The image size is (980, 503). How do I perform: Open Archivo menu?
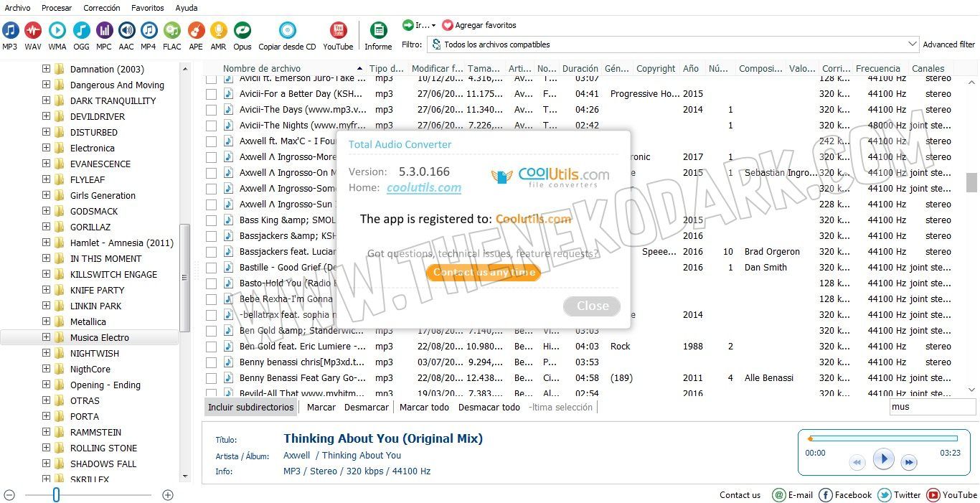[x=17, y=8]
